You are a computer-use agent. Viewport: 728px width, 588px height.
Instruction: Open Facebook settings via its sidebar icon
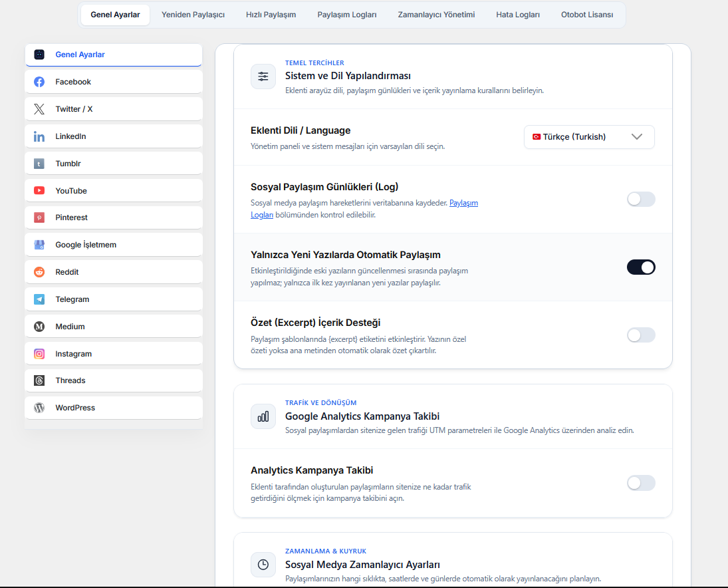39,82
